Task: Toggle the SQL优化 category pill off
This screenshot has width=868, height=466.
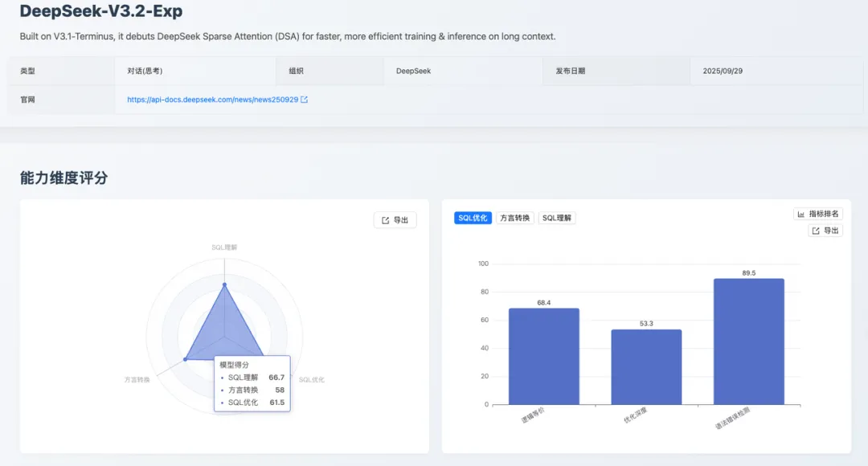Action: tap(473, 217)
